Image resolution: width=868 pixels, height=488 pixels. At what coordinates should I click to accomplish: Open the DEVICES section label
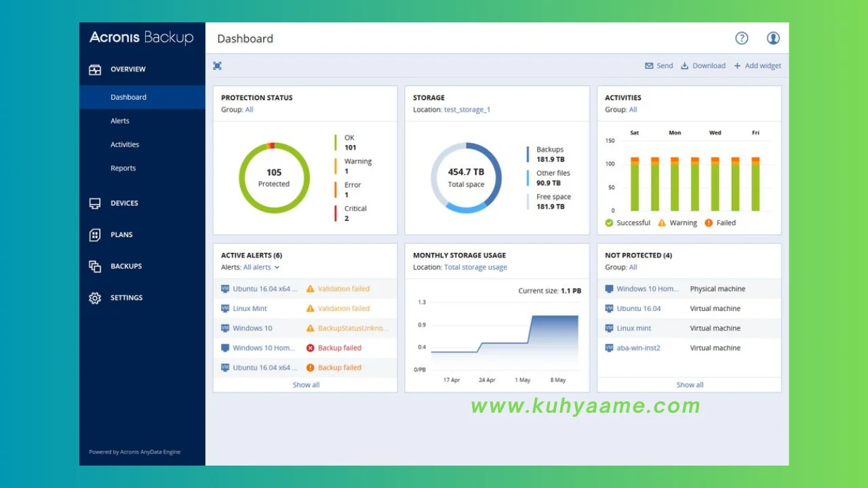(125, 203)
